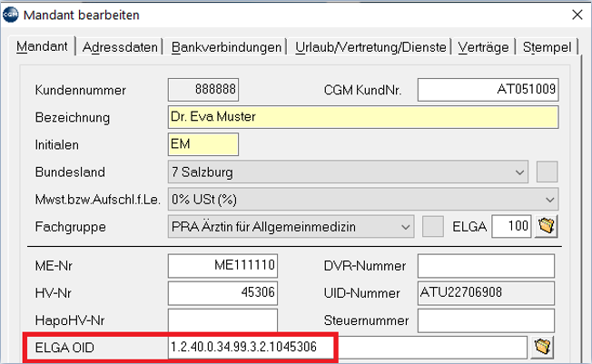592x364 pixels.
Task: Switch to the Adressdaten tab
Action: (120, 47)
